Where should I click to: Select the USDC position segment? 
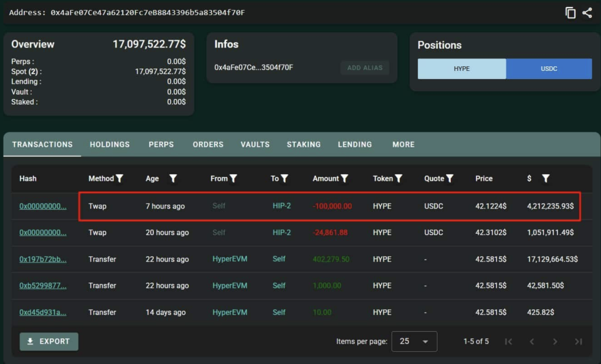(x=549, y=69)
